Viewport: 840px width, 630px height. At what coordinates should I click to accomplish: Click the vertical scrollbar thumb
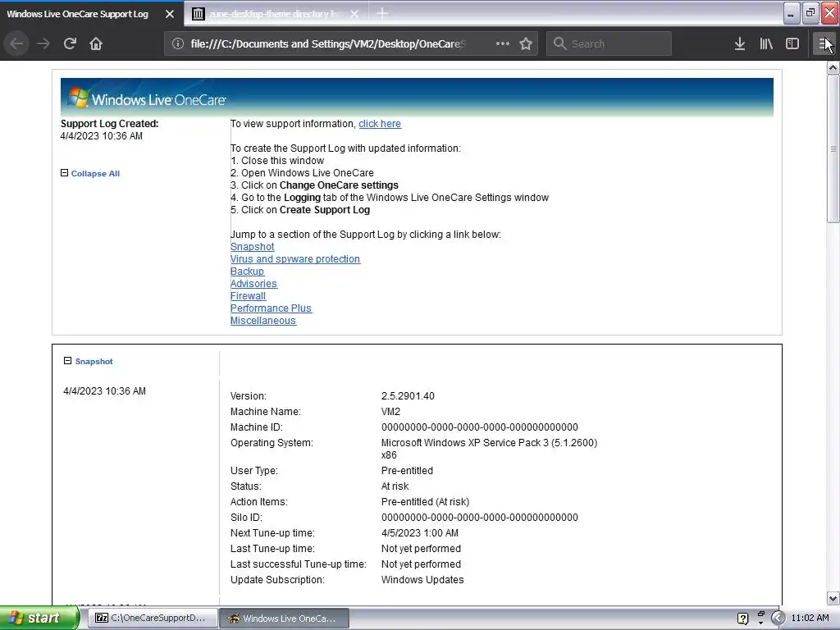coord(833,148)
